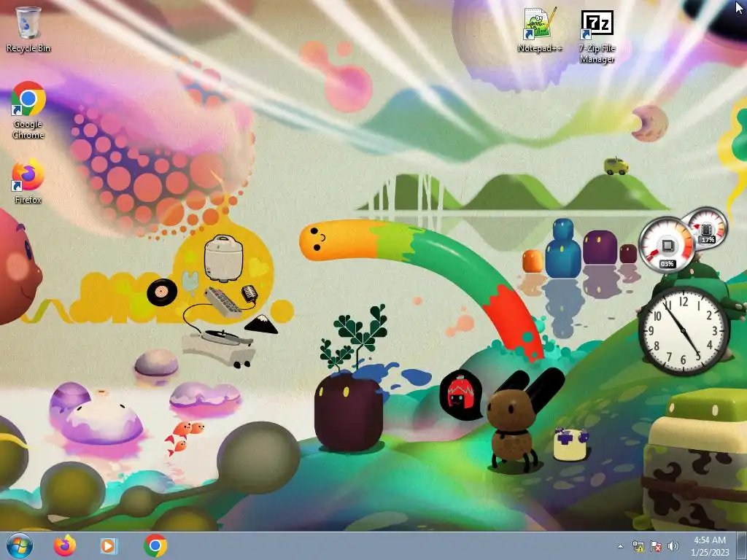Click the Recycle Bin label text
Screen dimensions: 747x560
28,48
